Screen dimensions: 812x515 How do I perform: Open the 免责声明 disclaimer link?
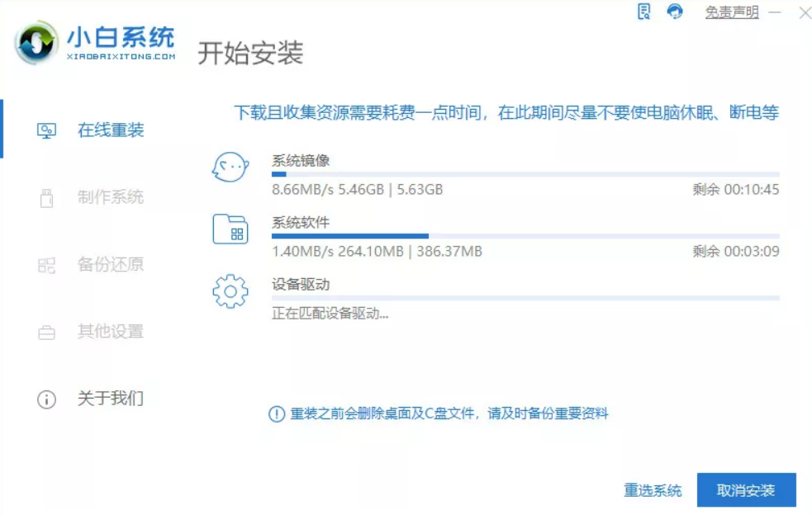tap(731, 12)
